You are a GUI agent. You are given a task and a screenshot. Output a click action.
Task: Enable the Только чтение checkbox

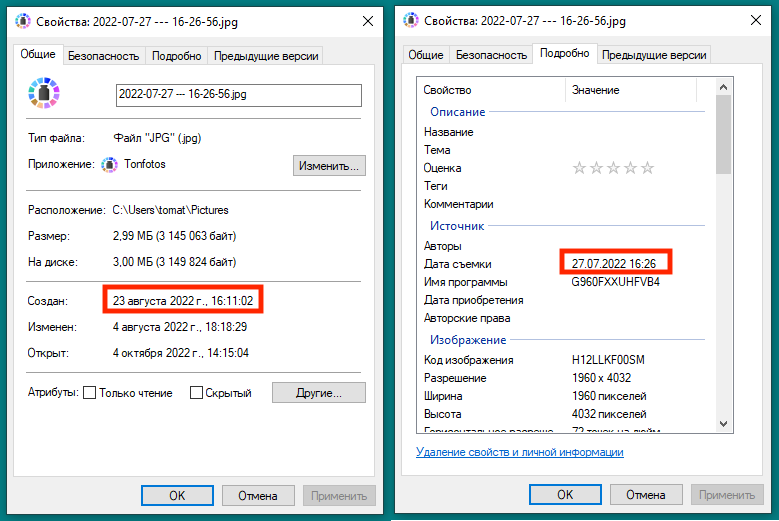point(90,393)
